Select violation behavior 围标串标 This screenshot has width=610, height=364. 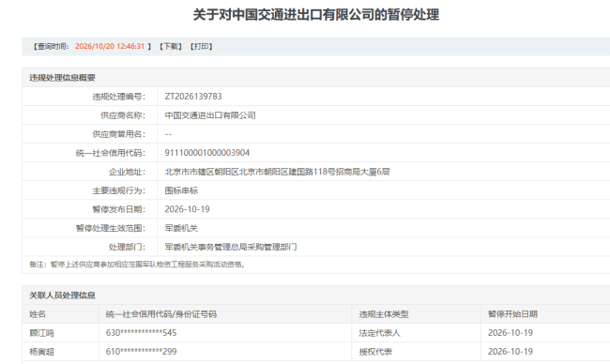click(181, 190)
